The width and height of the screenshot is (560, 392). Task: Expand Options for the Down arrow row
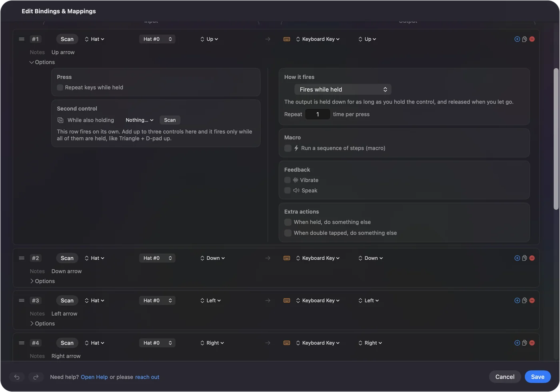(x=42, y=281)
